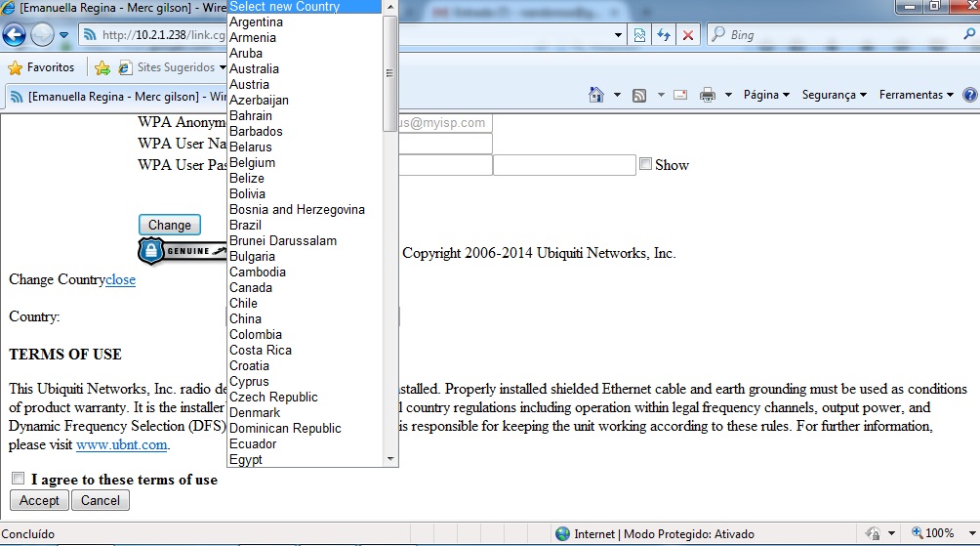Open the address bar history dropdown
980x546 pixels.
point(618,35)
